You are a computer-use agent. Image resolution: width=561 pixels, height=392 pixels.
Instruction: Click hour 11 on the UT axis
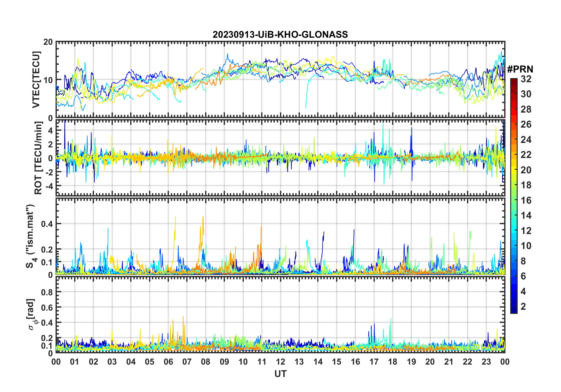point(262,362)
